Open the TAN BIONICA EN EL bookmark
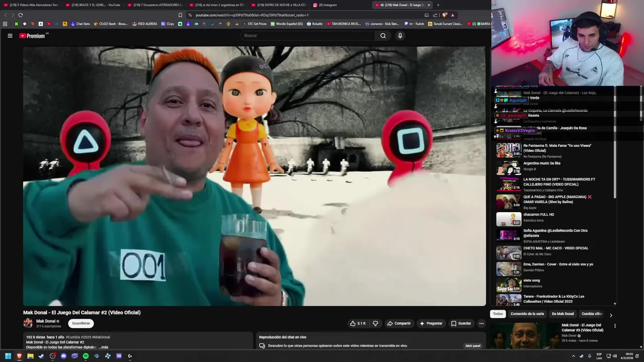Screen dimensions: 644x362 click(344, 24)
